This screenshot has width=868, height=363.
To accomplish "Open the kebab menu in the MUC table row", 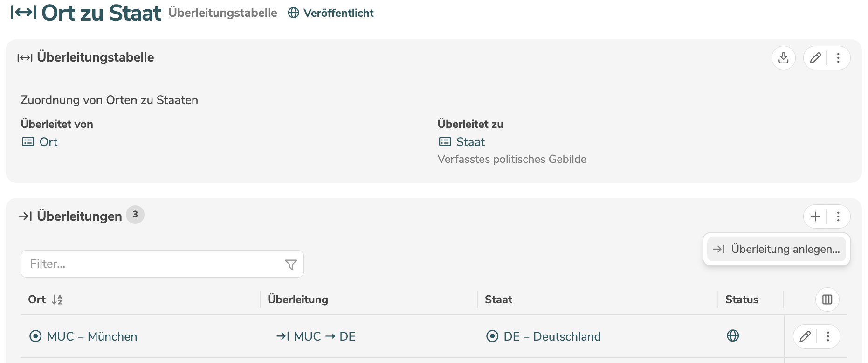I will tap(828, 336).
